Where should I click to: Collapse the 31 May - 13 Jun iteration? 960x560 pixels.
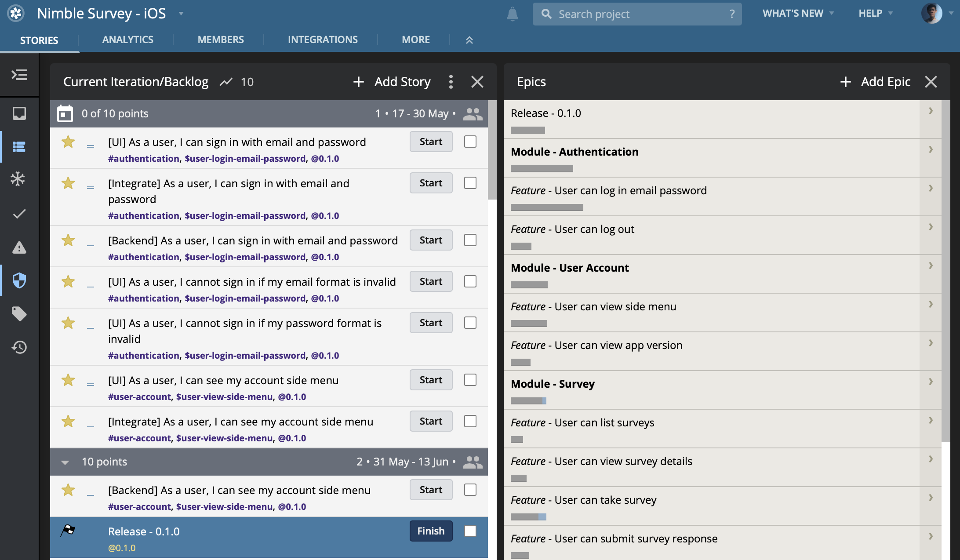[65, 462]
